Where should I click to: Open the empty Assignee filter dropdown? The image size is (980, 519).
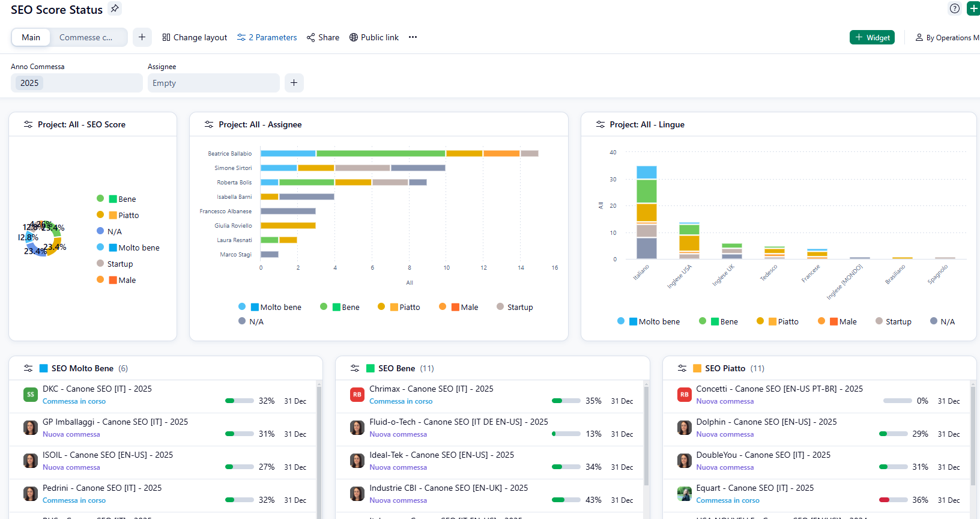click(x=214, y=83)
